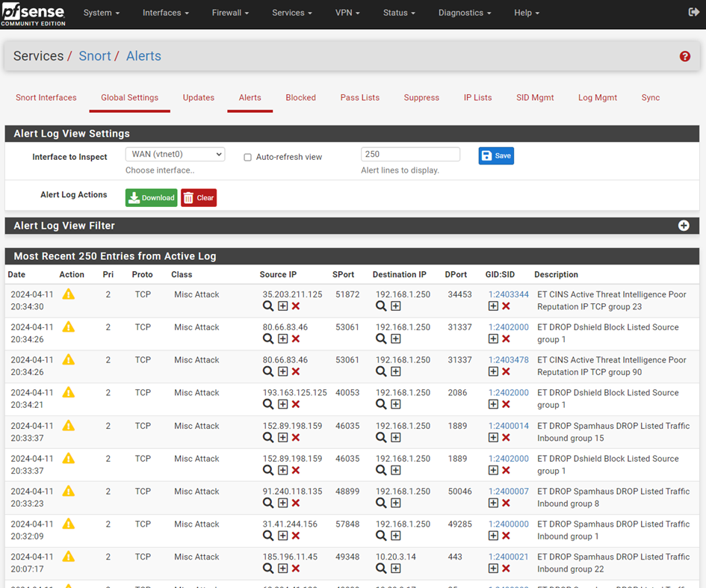Open the Firewall menu

click(x=230, y=13)
